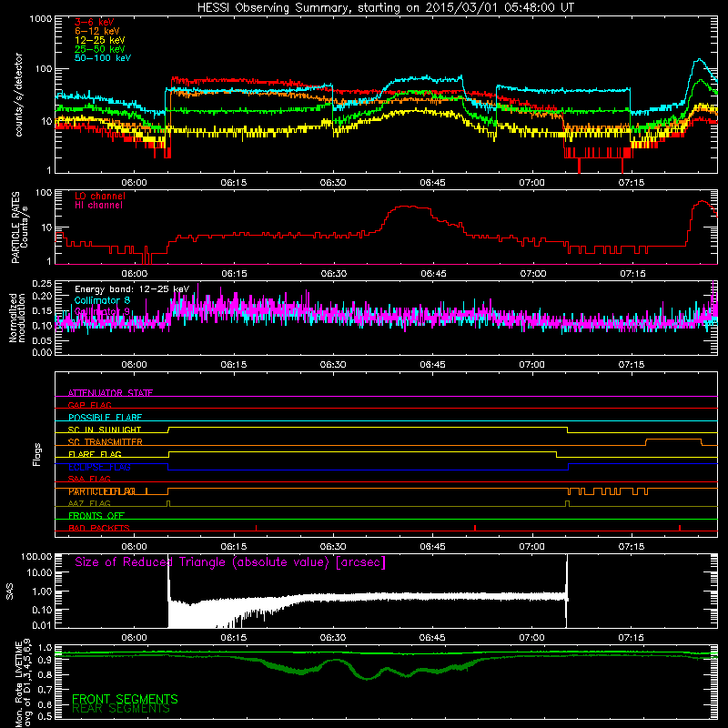Click 07:15 time label under Flags panel
This screenshot has width=728, height=728.
click(x=631, y=547)
